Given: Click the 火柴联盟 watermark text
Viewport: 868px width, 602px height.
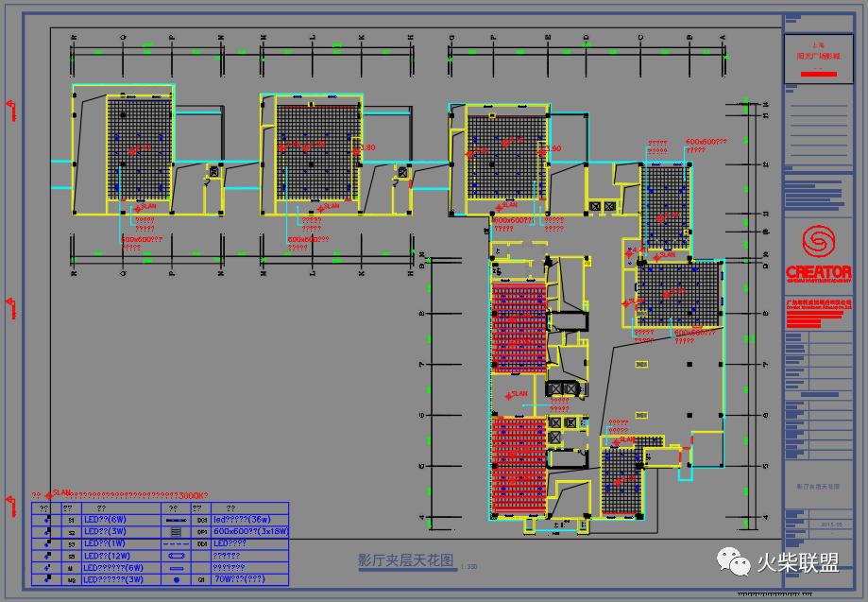Looking at the screenshot, I should pyautogui.click(x=797, y=563).
